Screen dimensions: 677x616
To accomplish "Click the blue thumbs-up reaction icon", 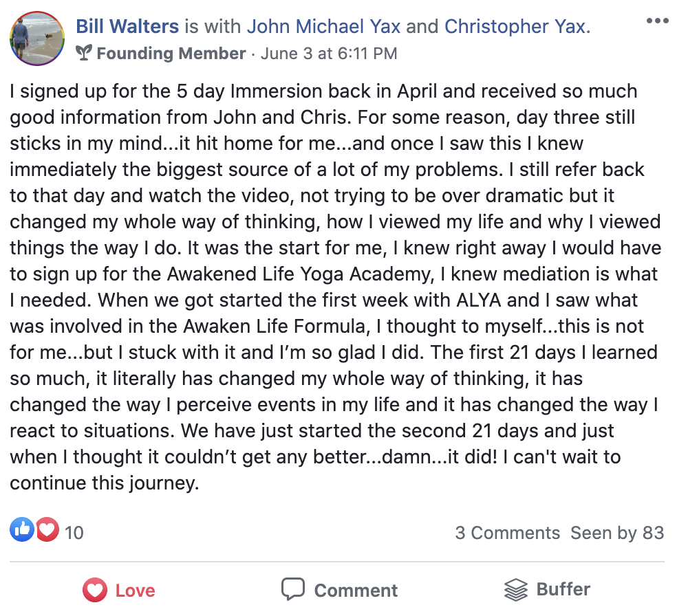I will click(x=22, y=529).
